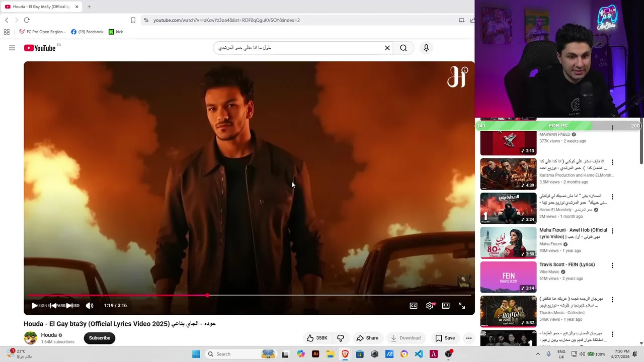Open options for MARWAN PABLO video
Viewport: 644px width, 362px height.
612,128
